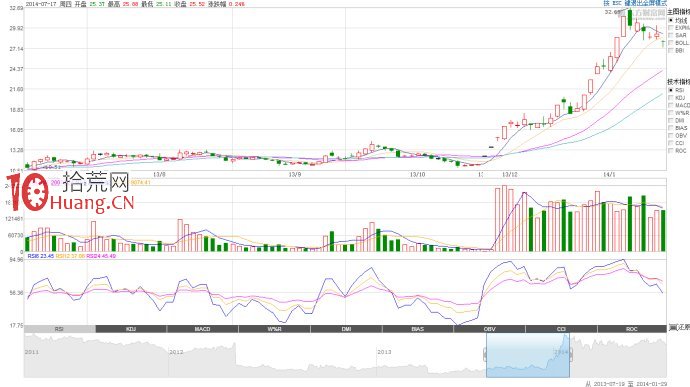This screenshot has width=690, height=387.
Task: Enable the BBI main chart indicator
Action: [671, 50]
